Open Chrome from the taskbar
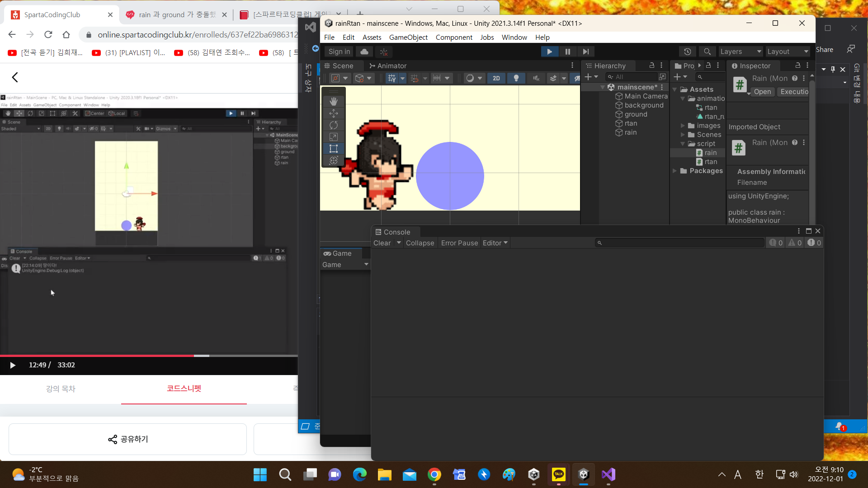The image size is (868, 488). coord(434,474)
